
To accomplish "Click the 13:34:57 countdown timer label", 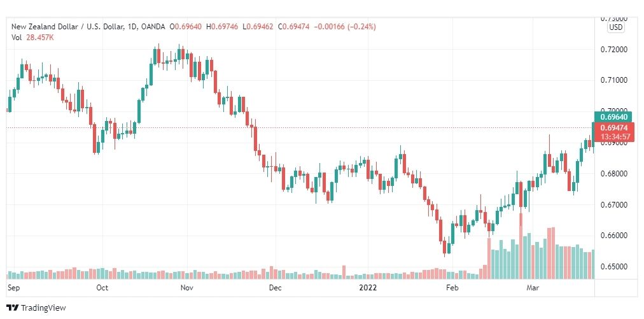I will click(x=613, y=136).
